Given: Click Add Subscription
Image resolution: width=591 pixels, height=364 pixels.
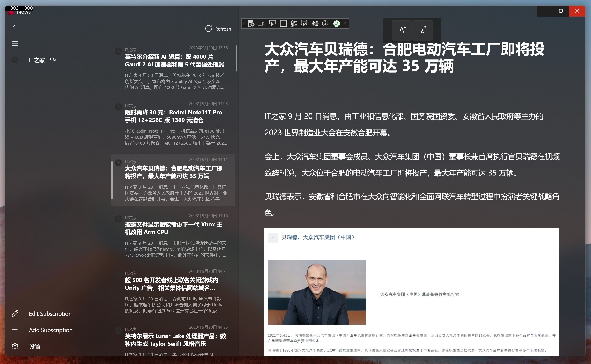Looking at the screenshot, I should 50,330.
